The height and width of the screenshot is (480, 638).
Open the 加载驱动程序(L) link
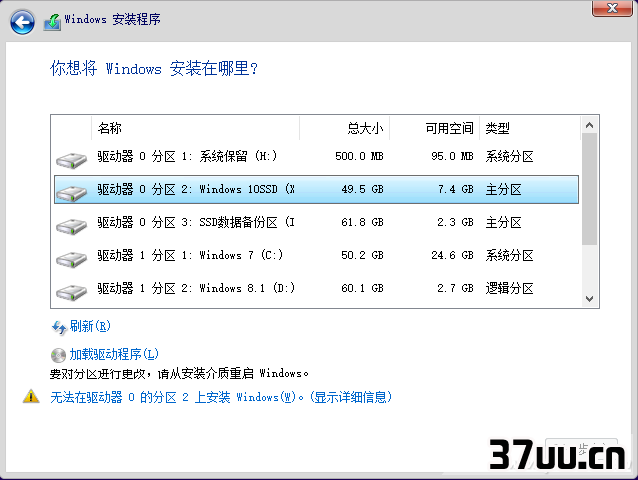(x=114, y=354)
